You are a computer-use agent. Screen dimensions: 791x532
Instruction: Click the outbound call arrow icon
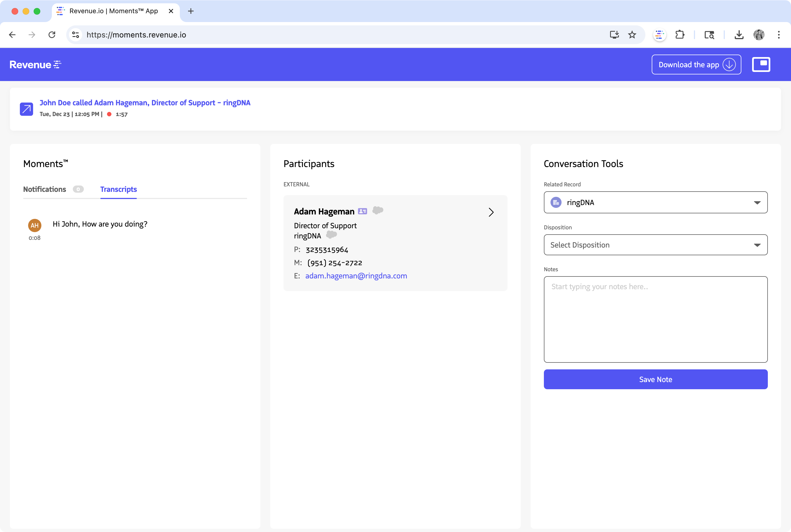[x=26, y=109]
